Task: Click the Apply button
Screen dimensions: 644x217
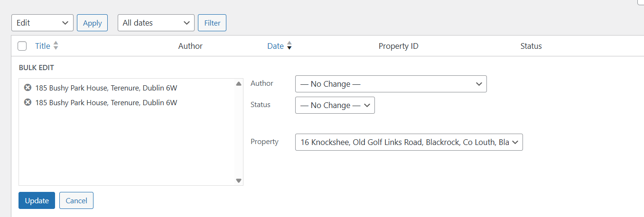Action: pos(93,23)
